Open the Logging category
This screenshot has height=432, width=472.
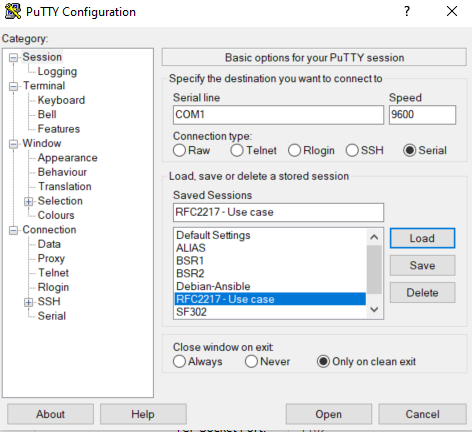(57, 71)
